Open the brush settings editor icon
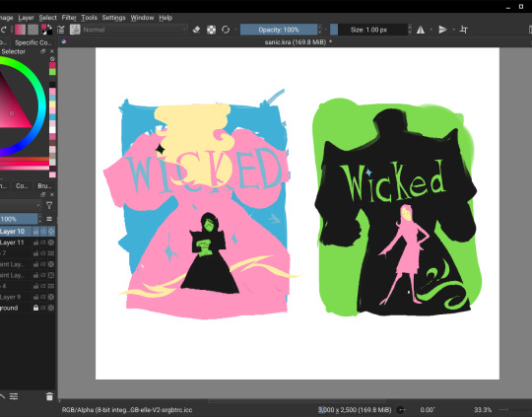 [x=61, y=30]
